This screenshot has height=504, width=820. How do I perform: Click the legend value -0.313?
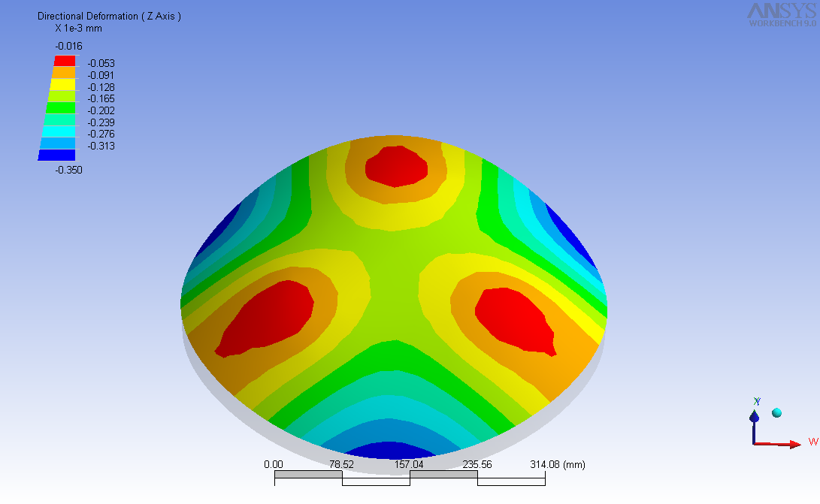(101, 146)
